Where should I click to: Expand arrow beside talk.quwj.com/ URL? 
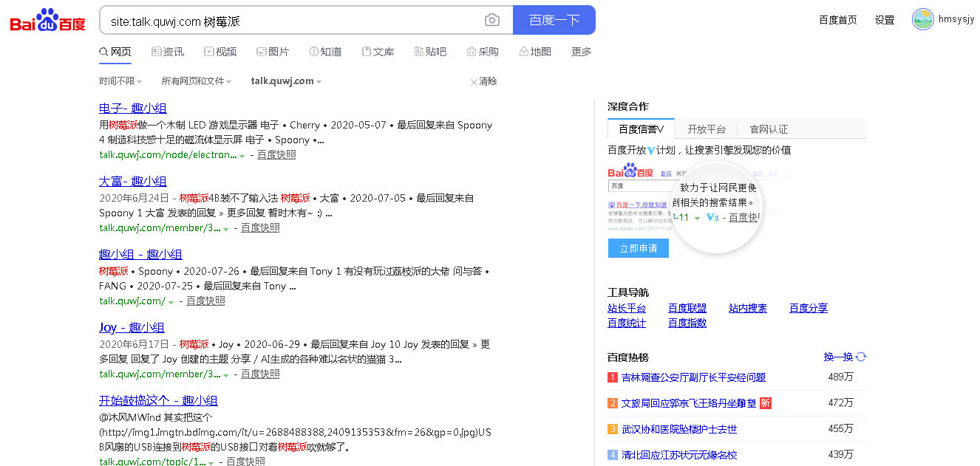[x=171, y=302]
